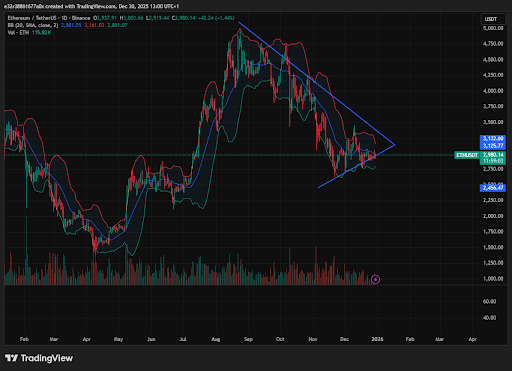Screen dimensions: 512x371
Task: Click the 2,981.05 BB basis value in legend
Action: click(71, 25)
